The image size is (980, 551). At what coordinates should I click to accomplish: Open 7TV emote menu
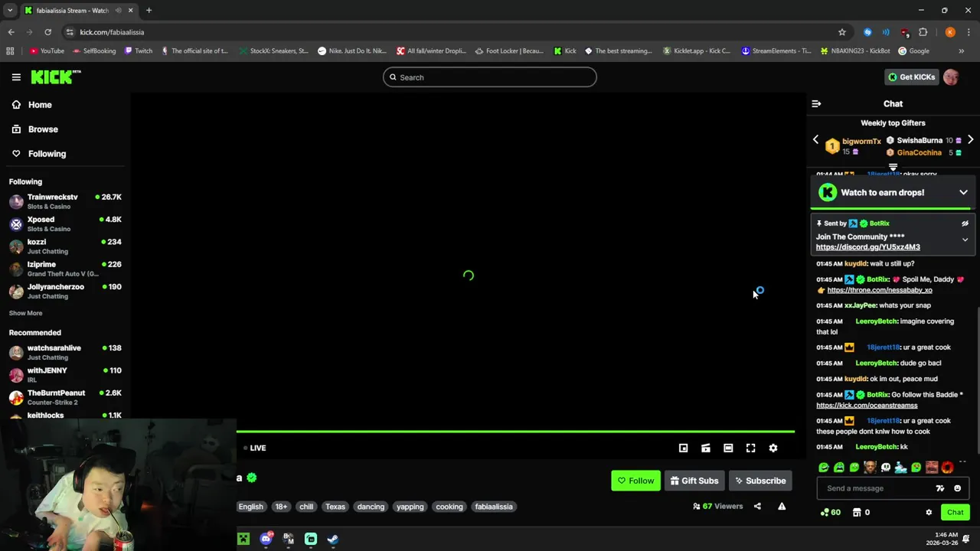[940, 488]
